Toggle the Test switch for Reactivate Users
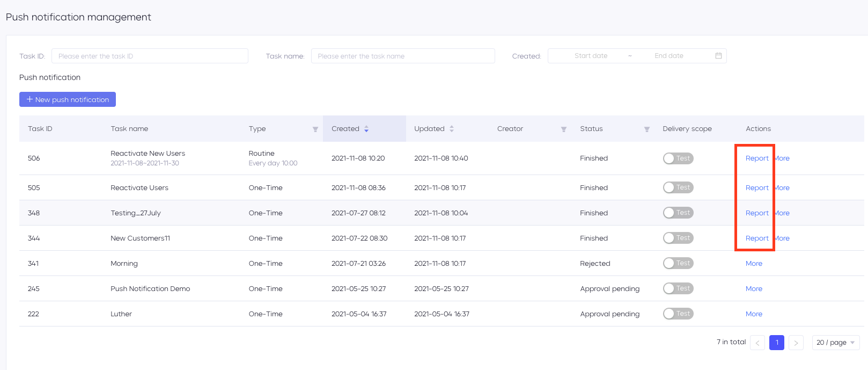This screenshot has height=370, width=868. pos(678,187)
